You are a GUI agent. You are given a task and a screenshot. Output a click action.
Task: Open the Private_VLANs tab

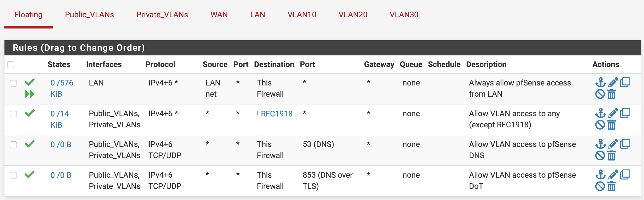pyautogui.click(x=162, y=15)
